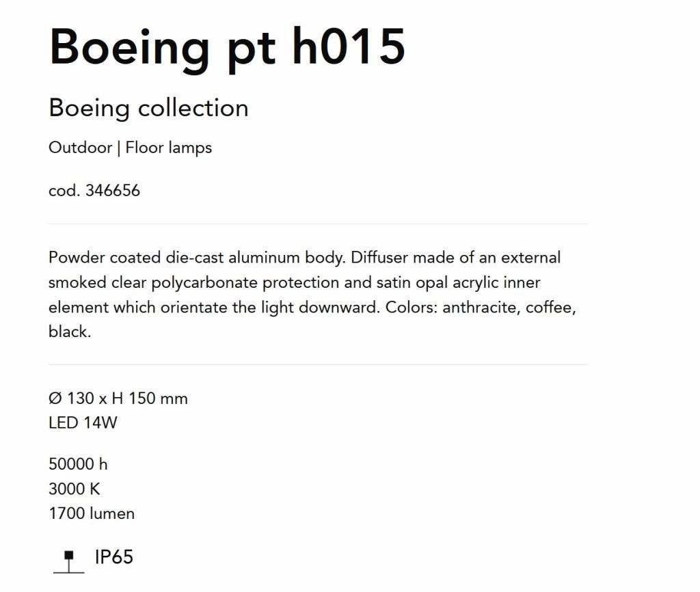This screenshot has width=700, height=592.
Task: Click the floor lamp installation icon
Action: point(69,562)
